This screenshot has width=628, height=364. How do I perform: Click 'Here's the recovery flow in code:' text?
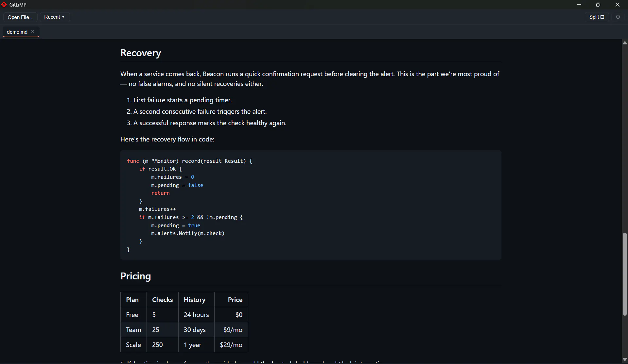click(x=167, y=139)
